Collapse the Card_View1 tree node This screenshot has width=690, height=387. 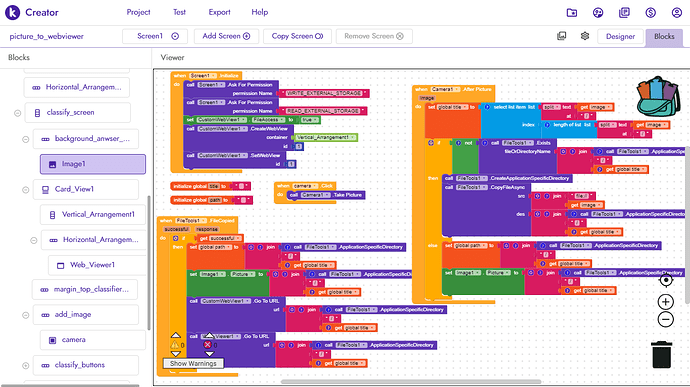point(26,190)
